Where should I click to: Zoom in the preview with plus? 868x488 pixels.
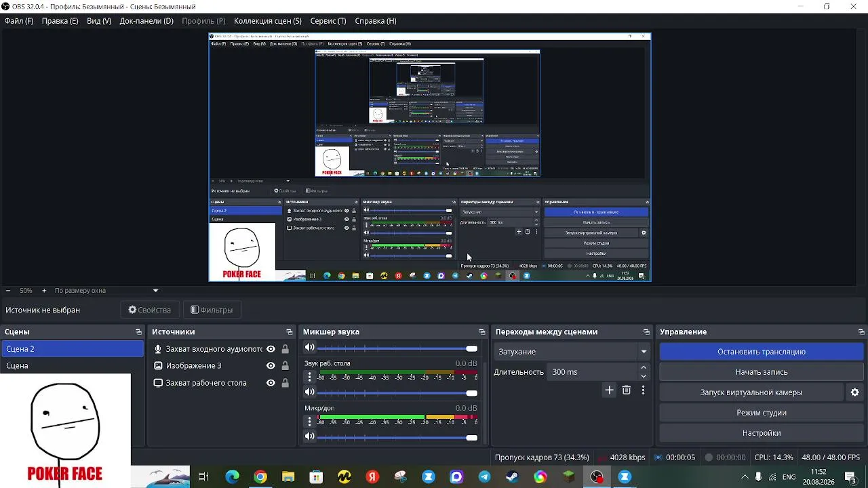(44, 291)
